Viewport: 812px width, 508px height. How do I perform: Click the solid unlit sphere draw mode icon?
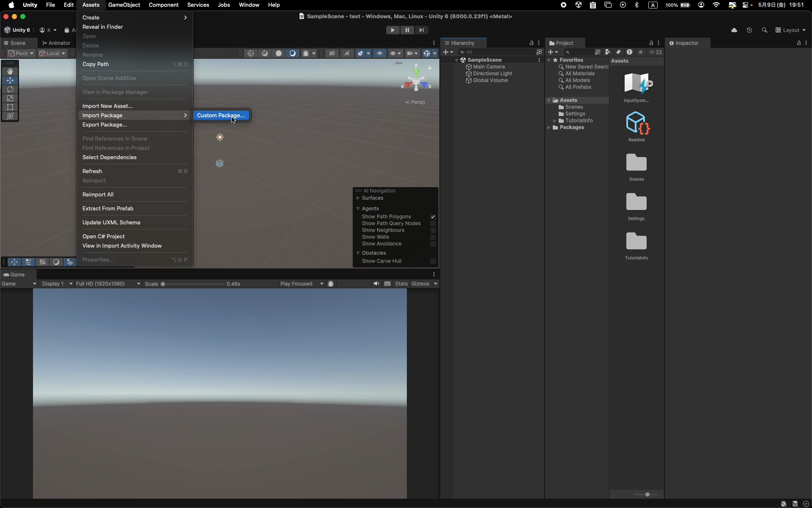click(279, 53)
